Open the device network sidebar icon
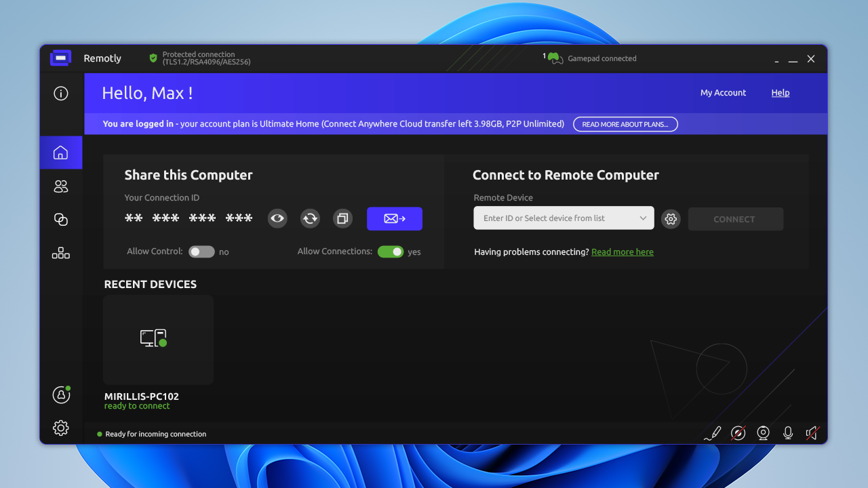Image resolution: width=868 pixels, height=488 pixels. point(61,253)
